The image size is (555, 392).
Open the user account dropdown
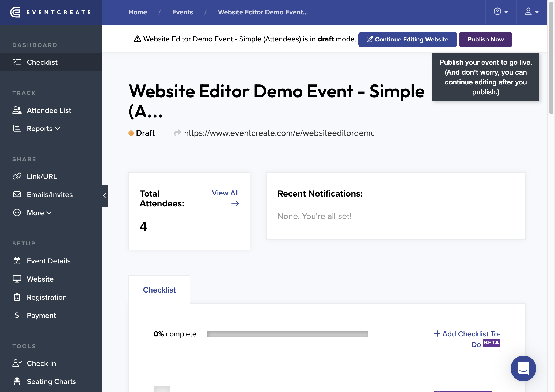[x=532, y=12]
